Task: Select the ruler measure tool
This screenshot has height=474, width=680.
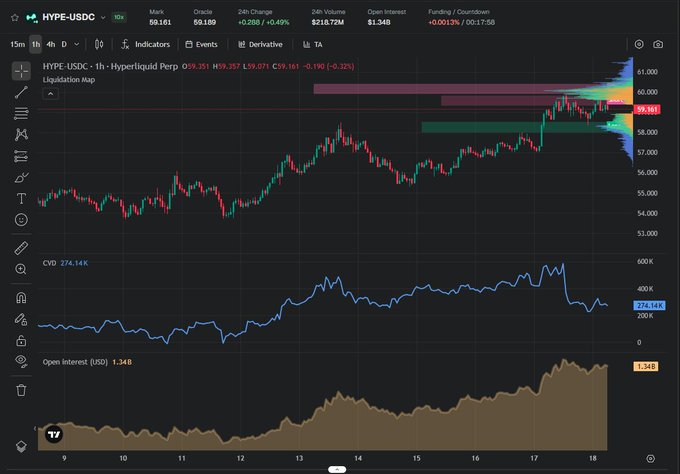Action: (x=21, y=248)
